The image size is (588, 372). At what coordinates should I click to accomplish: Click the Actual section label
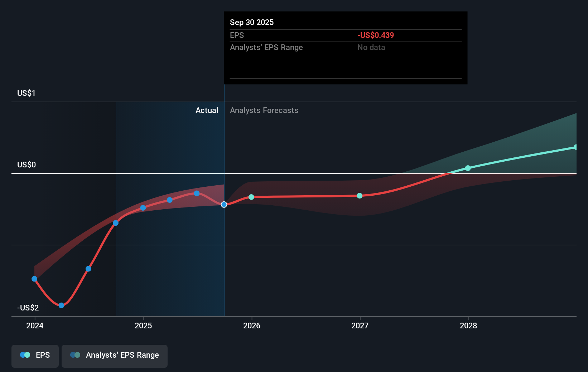click(207, 110)
